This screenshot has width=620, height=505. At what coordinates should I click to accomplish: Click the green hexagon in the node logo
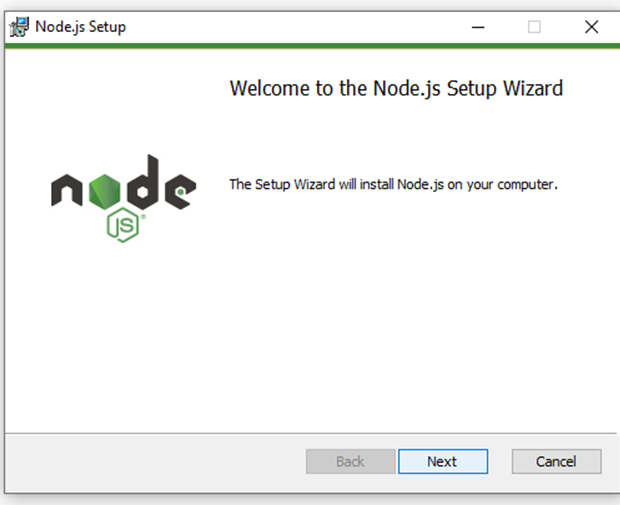(x=104, y=191)
